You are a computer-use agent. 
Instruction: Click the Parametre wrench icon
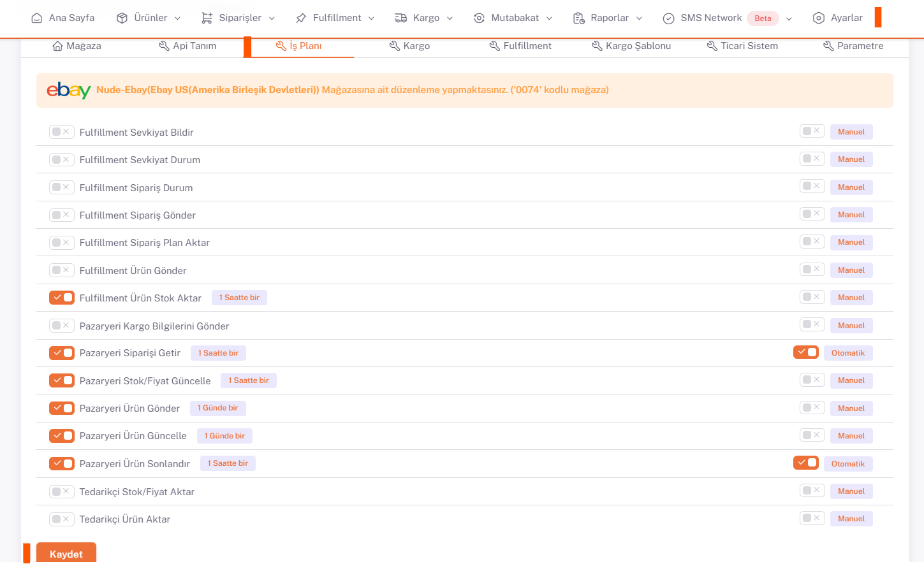pyautogui.click(x=828, y=46)
